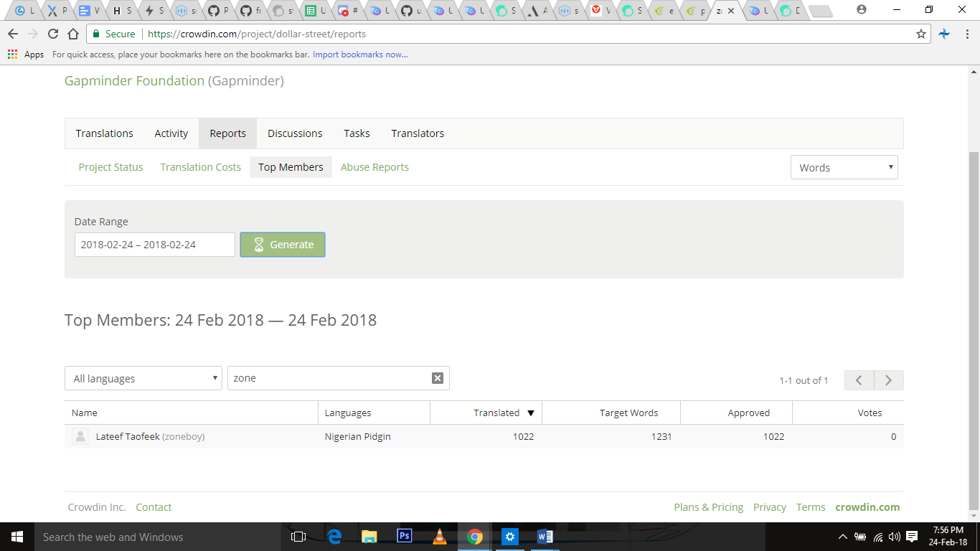Open the Privacy footer link
The height and width of the screenshot is (551, 980).
coord(770,507)
